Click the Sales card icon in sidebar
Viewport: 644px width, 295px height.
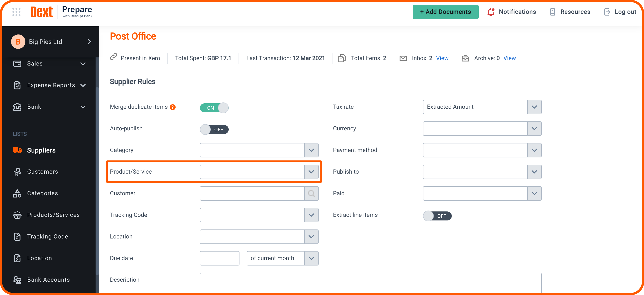click(x=17, y=64)
